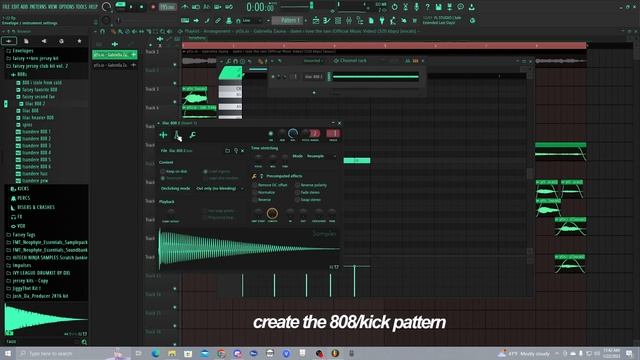Click the load sample folder icon
This screenshot has height=360, width=640.
click(227, 151)
